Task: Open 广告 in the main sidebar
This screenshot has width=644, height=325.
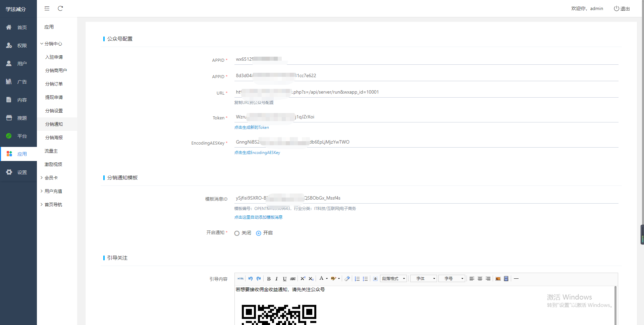Action: coord(18,82)
